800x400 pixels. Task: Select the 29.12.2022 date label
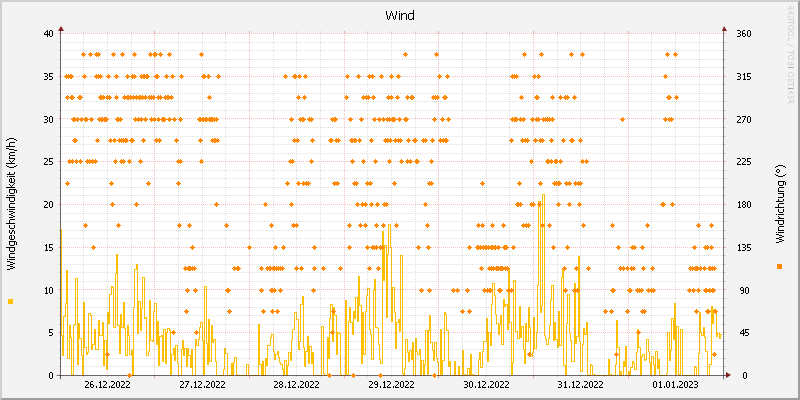(x=391, y=384)
